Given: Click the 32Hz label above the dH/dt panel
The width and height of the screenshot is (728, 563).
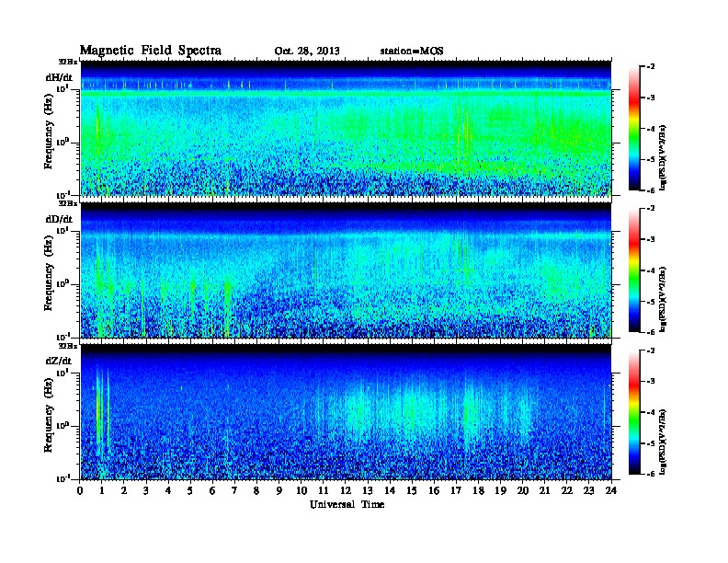Looking at the screenshot, I should [x=68, y=62].
